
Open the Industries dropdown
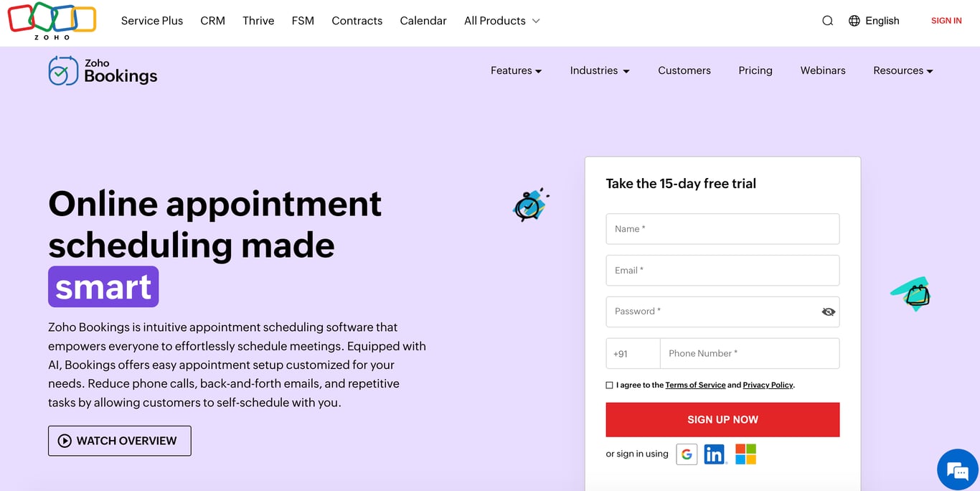599,70
